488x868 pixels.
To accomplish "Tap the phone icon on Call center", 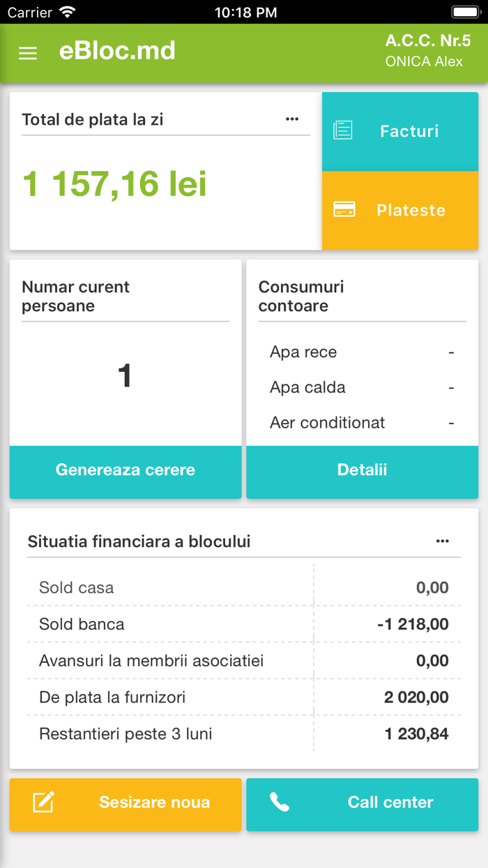I will [x=280, y=802].
